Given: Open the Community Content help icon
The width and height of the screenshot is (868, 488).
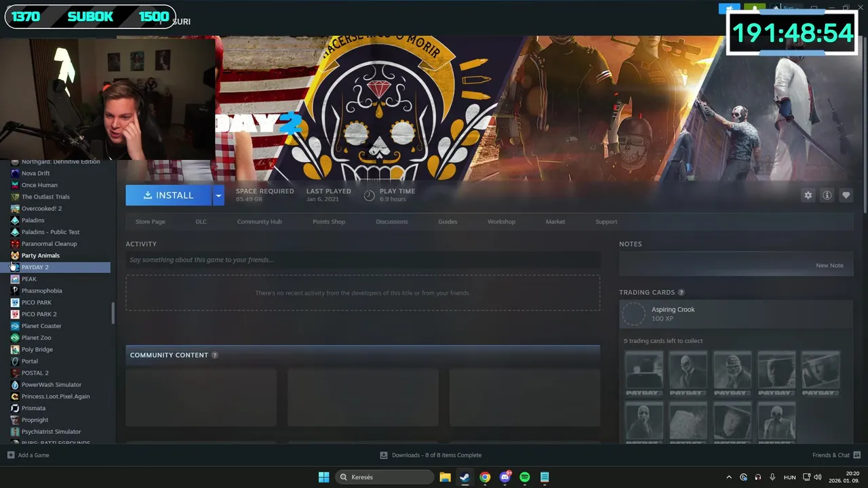Looking at the screenshot, I should coord(214,355).
